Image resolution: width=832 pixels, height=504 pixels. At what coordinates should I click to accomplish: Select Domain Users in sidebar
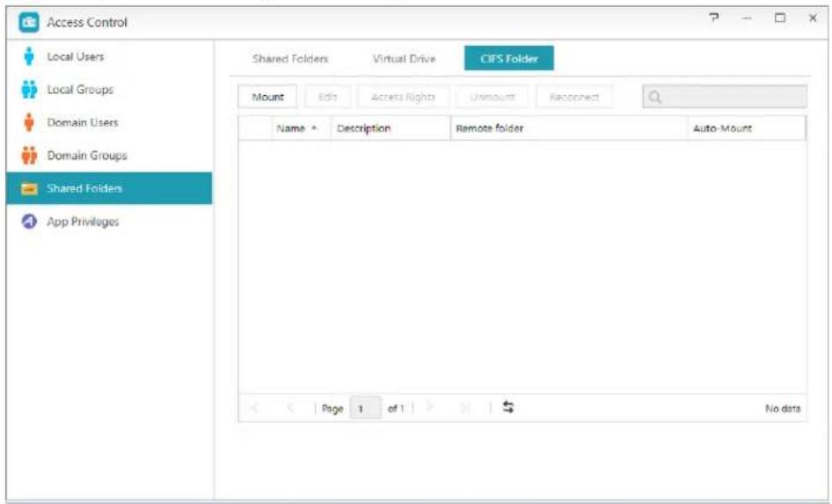109,122
